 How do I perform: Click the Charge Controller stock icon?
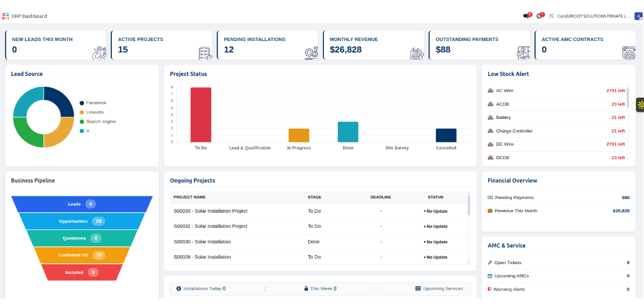pyautogui.click(x=491, y=131)
